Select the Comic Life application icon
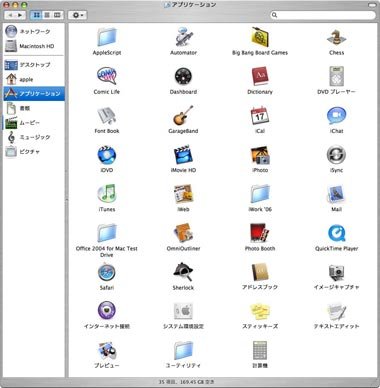The height and width of the screenshot is (388, 380). click(107, 76)
